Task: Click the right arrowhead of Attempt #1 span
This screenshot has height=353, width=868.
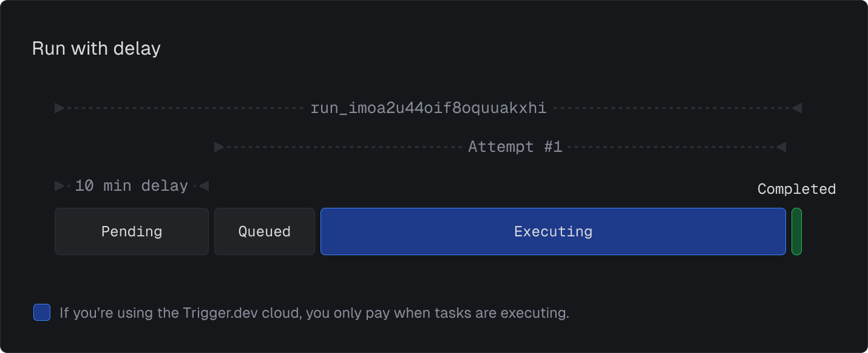Action: (x=782, y=147)
